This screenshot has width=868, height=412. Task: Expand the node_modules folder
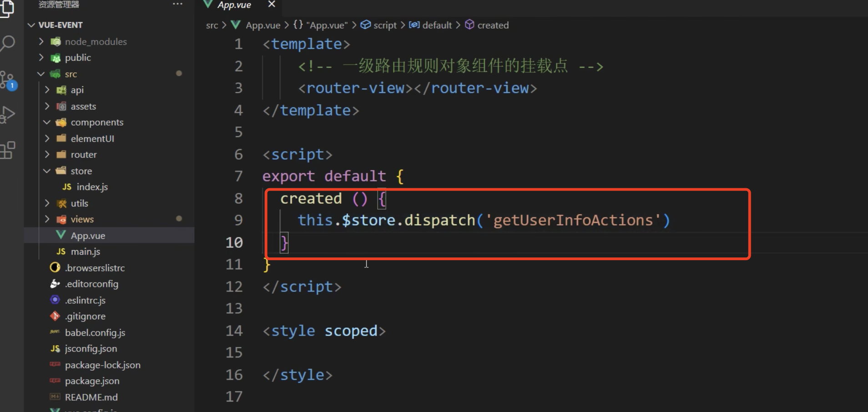coord(41,41)
